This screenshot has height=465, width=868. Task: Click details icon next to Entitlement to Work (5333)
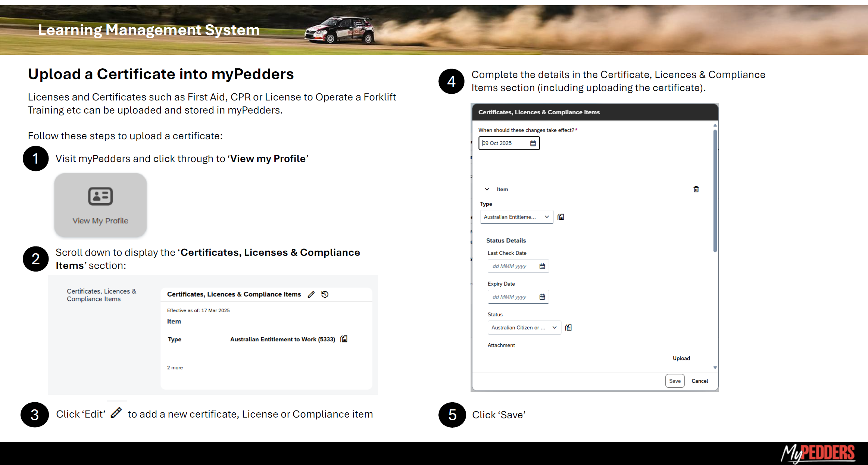(344, 339)
